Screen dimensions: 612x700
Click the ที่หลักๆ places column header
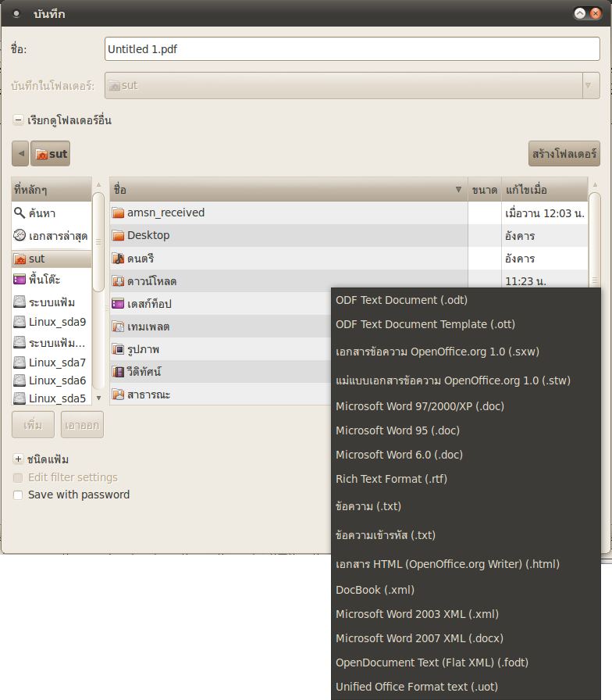52,189
